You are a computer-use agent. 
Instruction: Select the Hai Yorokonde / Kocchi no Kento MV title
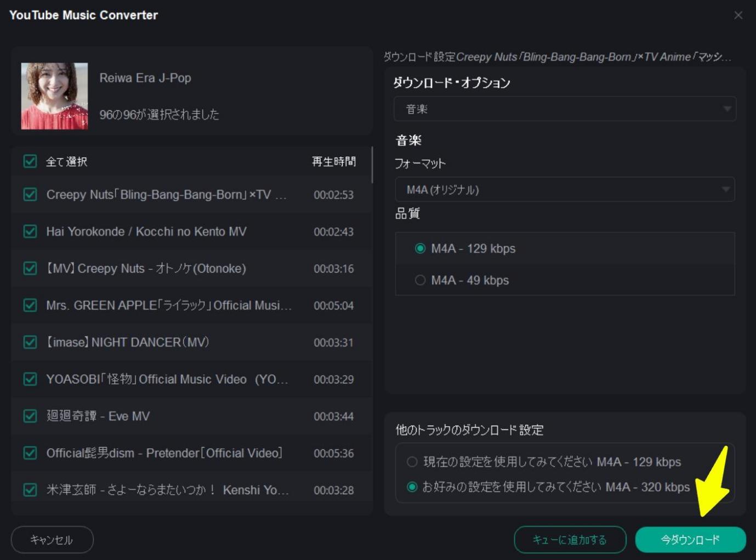click(x=146, y=231)
